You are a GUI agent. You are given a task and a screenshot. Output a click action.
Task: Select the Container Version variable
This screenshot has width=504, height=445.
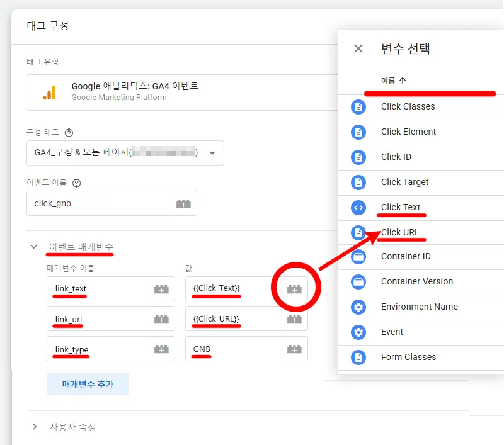421,282
